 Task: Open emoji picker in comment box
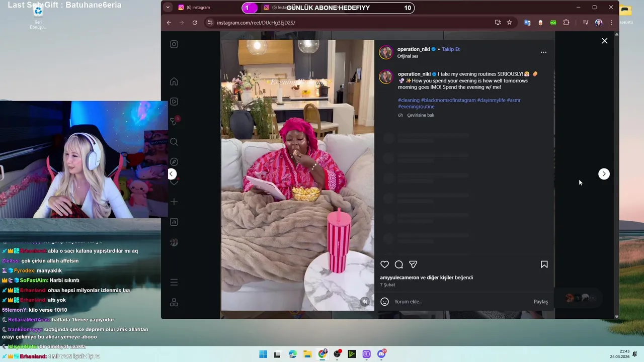(x=384, y=302)
